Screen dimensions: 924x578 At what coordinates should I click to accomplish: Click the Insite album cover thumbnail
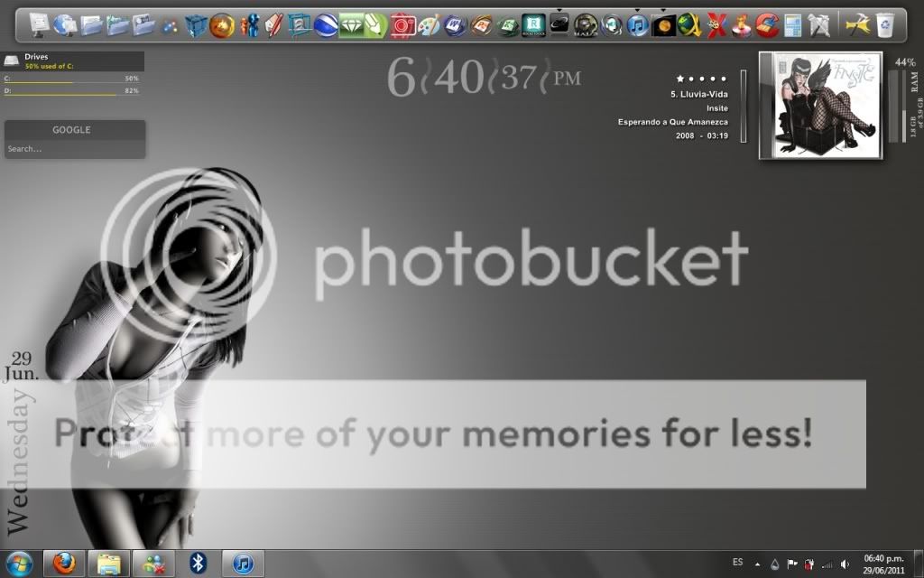click(820, 105)
